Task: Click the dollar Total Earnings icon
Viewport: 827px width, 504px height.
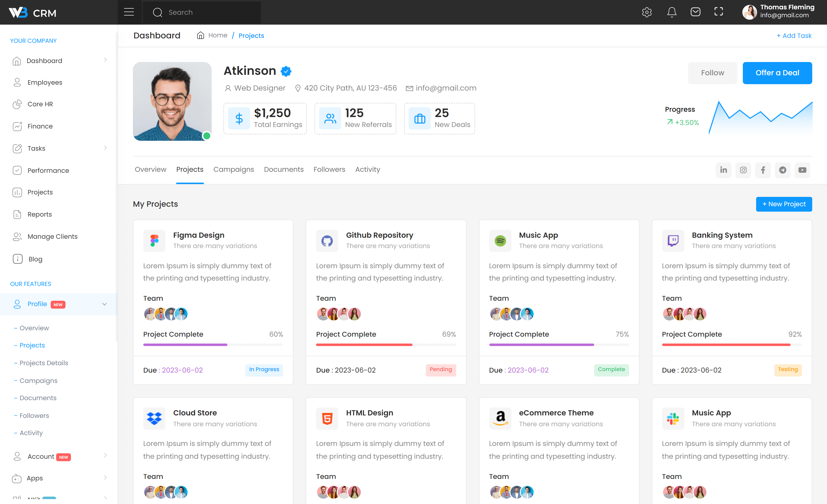Action: 239,118
